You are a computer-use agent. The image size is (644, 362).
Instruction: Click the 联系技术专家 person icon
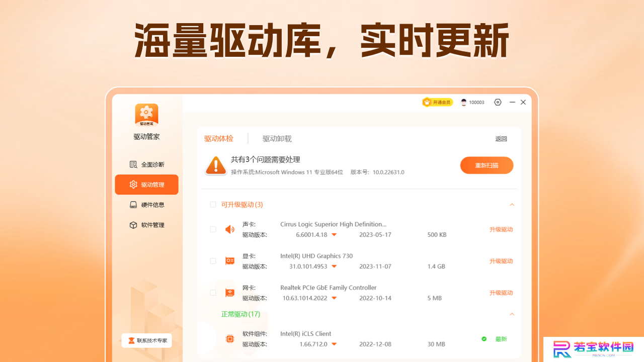(x=131, y=340)
